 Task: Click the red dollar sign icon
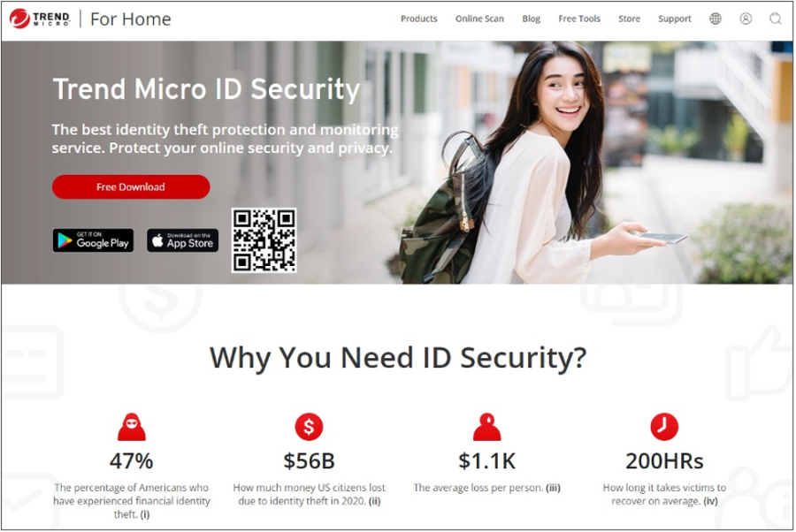point(309,427)
